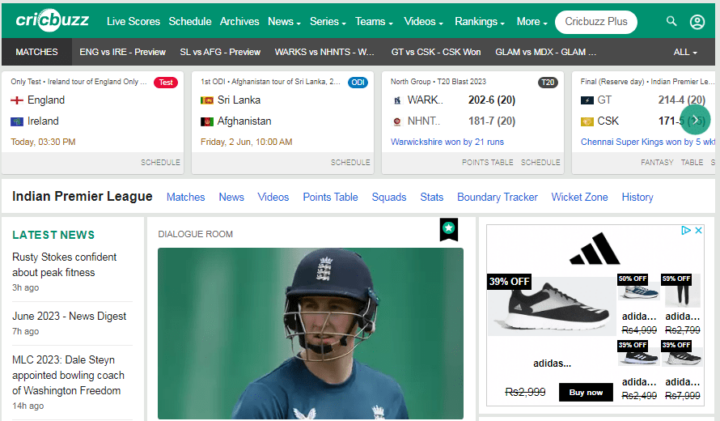
Task: Open ENG vs IRE - Preview tab
Action: click(123, 52)
